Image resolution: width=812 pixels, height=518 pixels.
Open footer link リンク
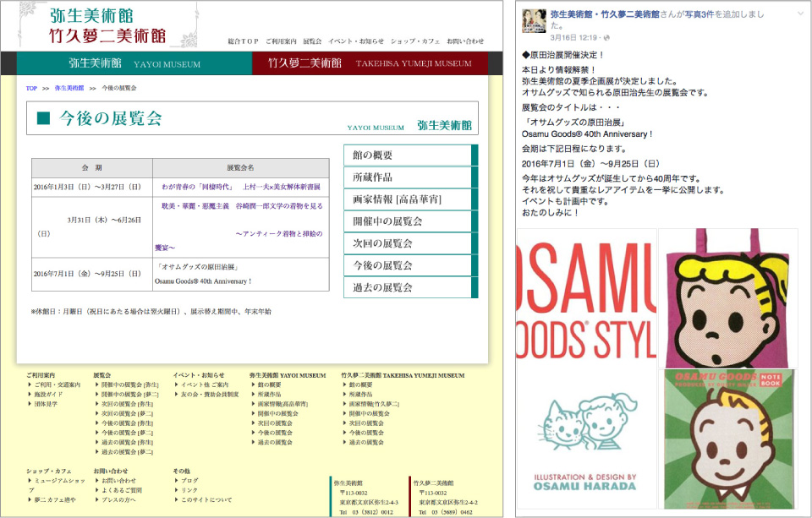(x=189, y=490)
